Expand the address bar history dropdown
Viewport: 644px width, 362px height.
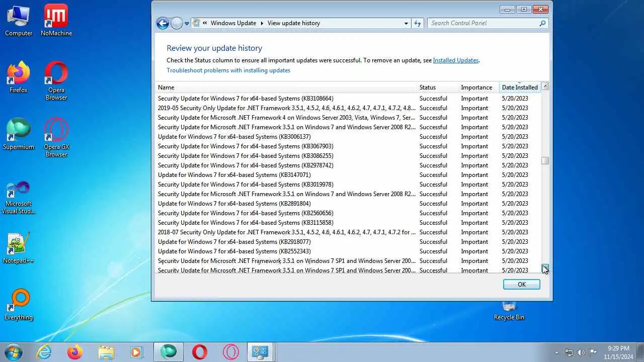[406, 23]
